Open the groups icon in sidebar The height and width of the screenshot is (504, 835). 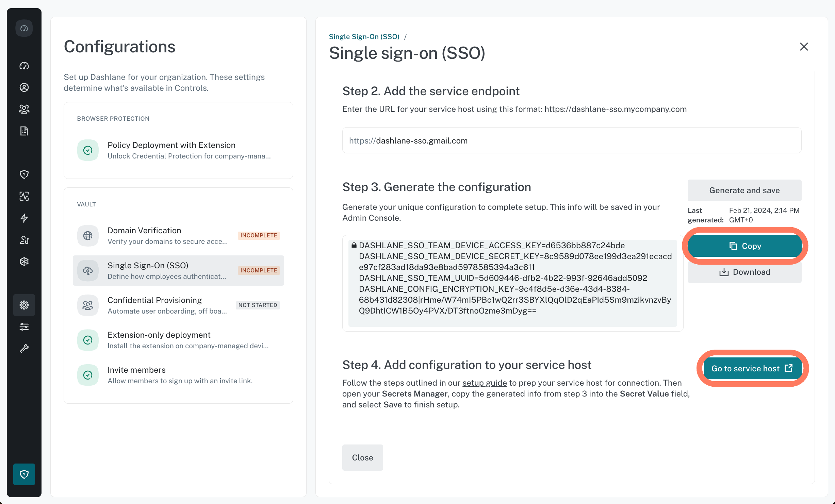coord(24,109)
